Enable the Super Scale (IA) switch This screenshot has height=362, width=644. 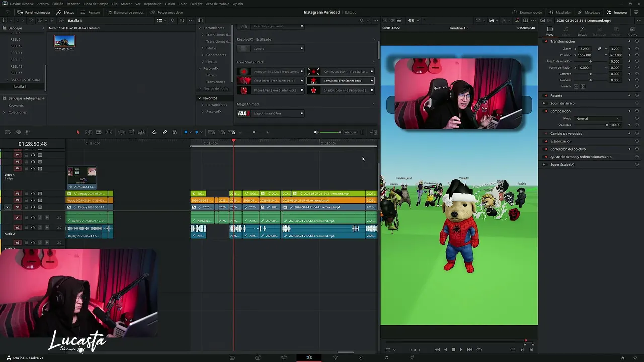coord(544,165)
